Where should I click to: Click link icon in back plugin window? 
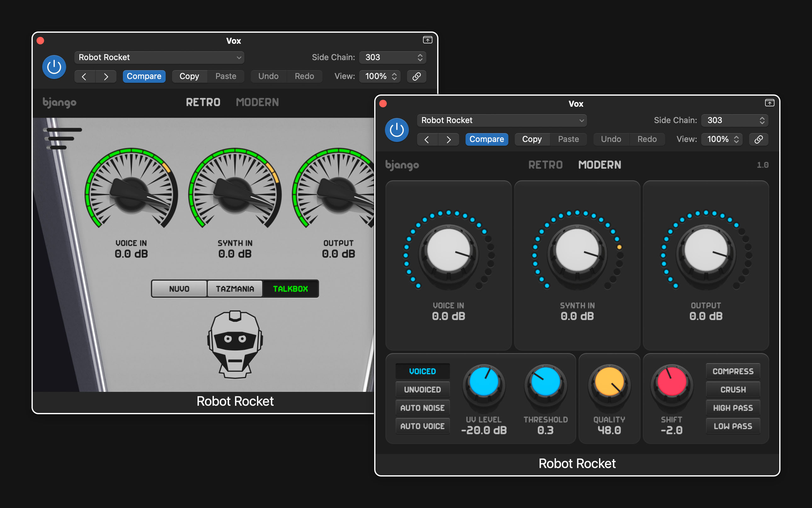coord(416,76)
